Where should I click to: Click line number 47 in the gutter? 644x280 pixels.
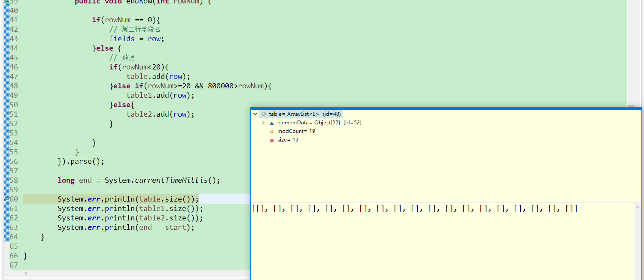(x=14, y=76)
